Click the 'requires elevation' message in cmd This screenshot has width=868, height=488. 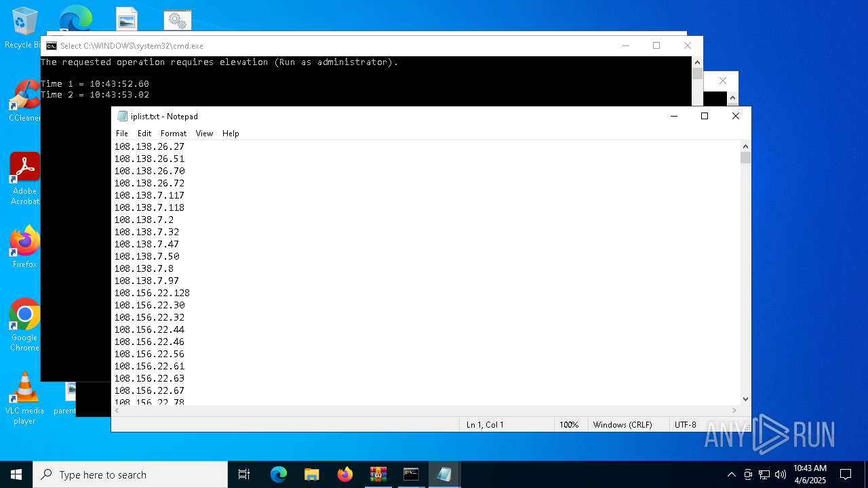[x=219, y=62]
